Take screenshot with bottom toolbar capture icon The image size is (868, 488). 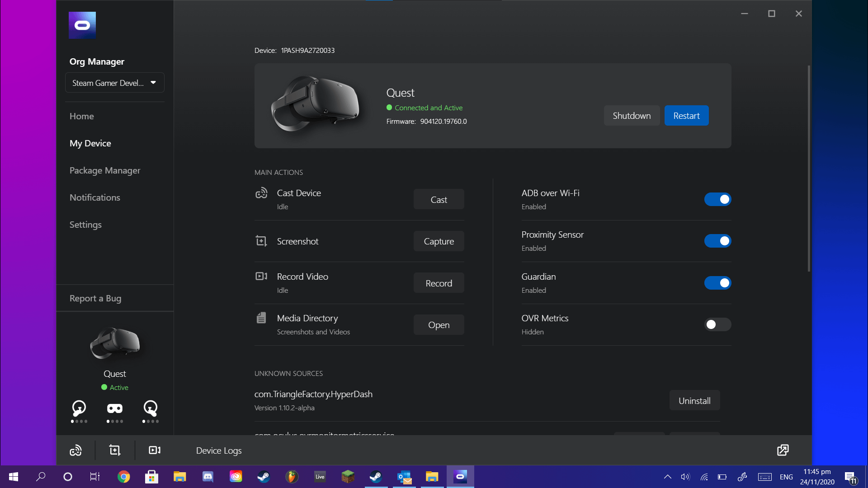click(x=115, y=450)
